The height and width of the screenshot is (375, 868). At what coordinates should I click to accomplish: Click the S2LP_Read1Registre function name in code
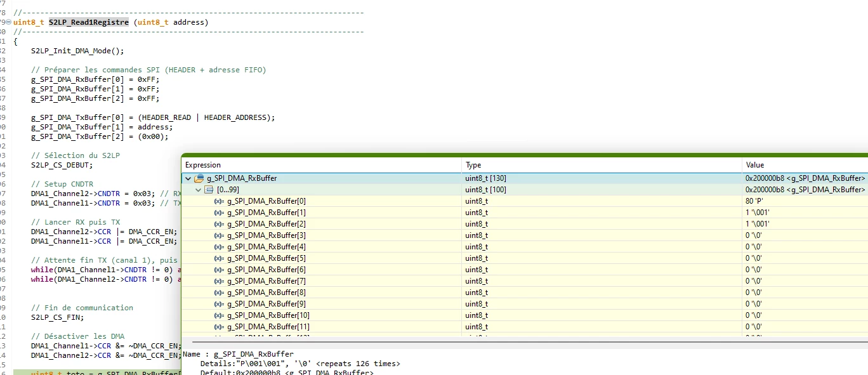click(x=88, y=22)
